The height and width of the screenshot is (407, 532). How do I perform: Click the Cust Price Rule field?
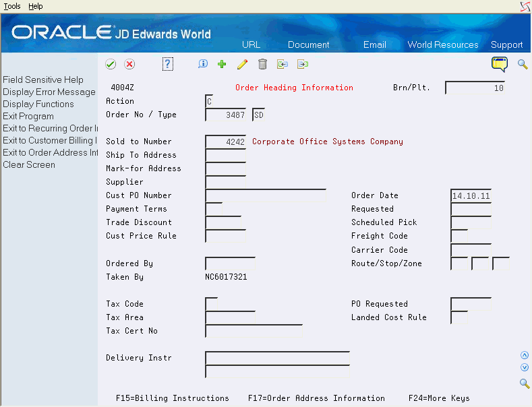(x=226, y=236)
